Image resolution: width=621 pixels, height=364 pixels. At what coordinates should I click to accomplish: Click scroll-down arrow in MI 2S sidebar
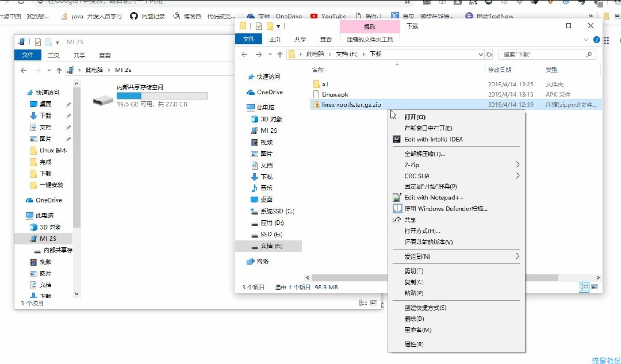(x=76, y=294)
